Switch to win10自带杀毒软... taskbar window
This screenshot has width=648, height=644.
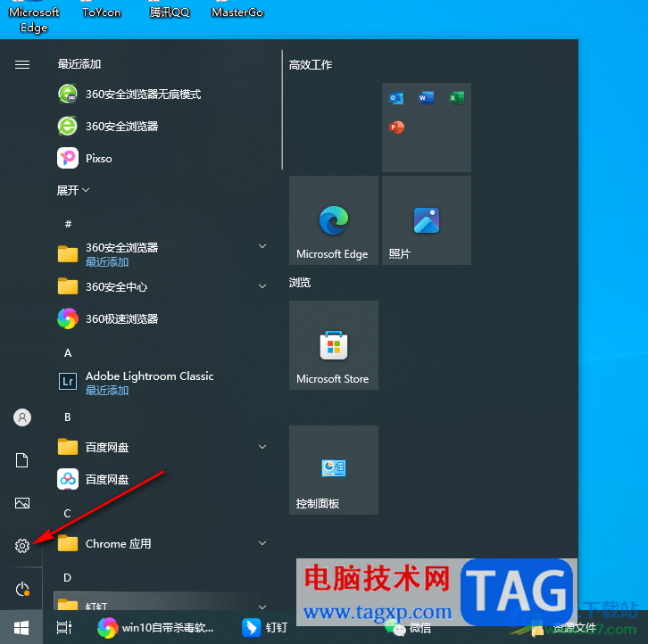point(156,628)
